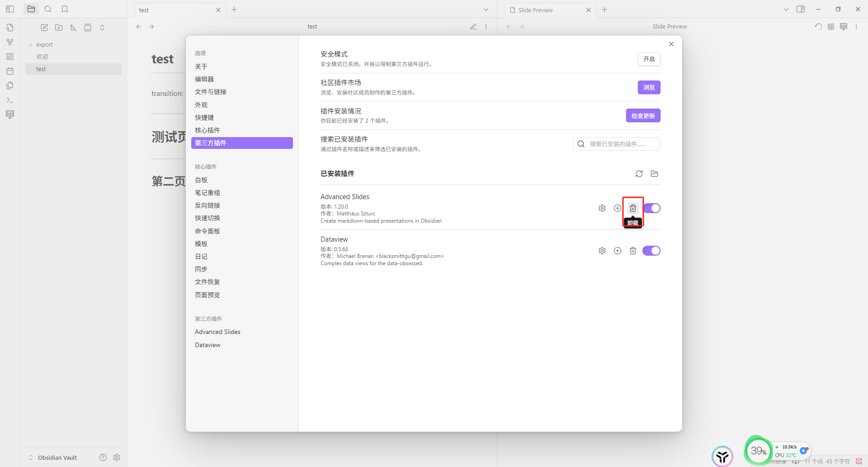Click the 浏览 community plugins button
Image resolution: width=868 pixels, height=467 pixels.
[x=649, y=87]
